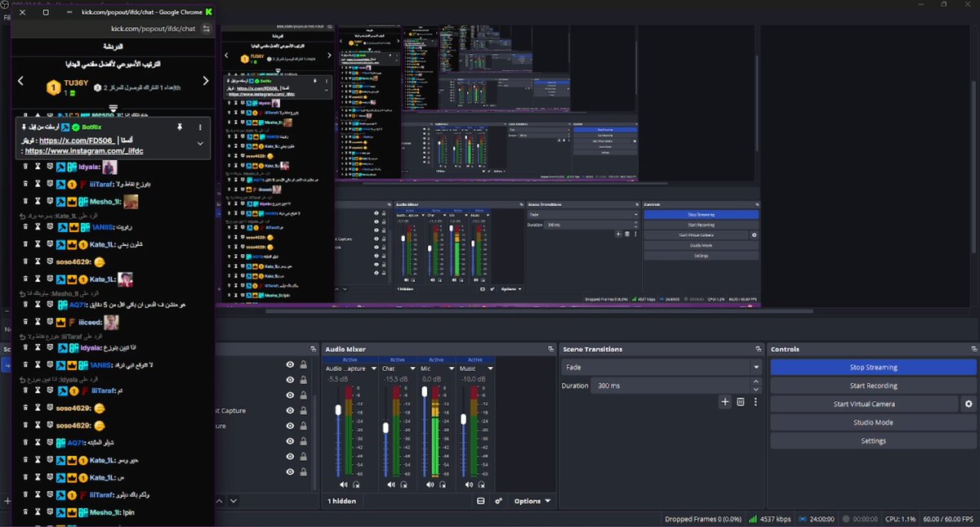Toggle monitoring headphone icon for Music channel
The image size is (980, 527).
(481, 485)
